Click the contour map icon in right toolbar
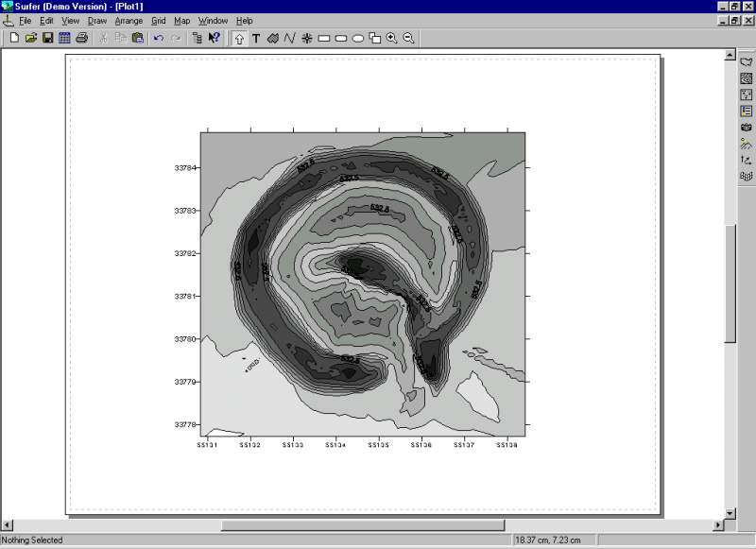756x549 pixels. tap(747, 78)
